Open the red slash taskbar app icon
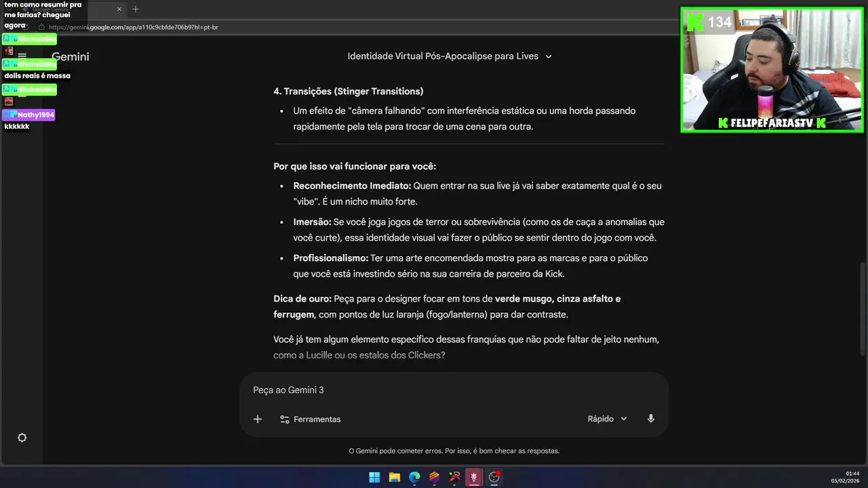The image size is (868, 488). (454, 477)
